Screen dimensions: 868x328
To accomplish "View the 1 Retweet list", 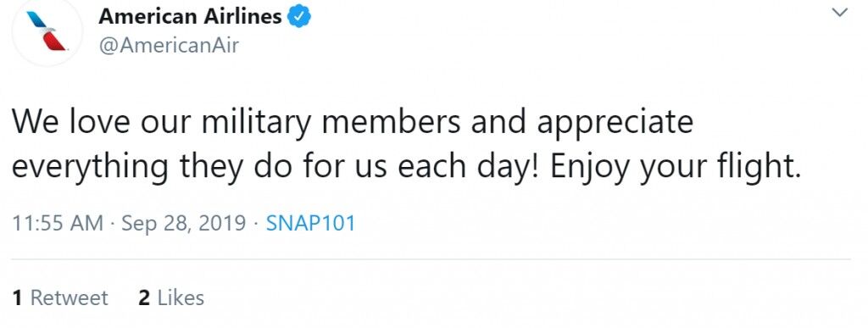I will (x=60, y=298).
